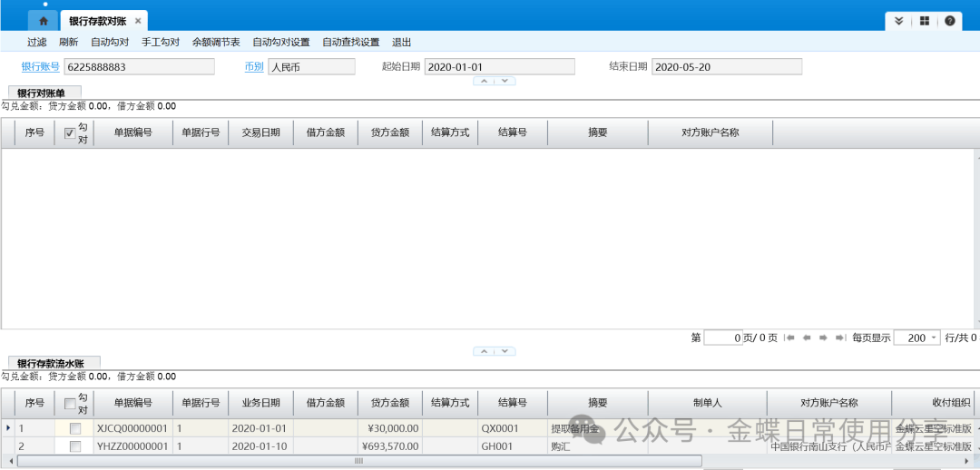
Task: Collapse the filter panel using the up arrow
Action: 485,81
